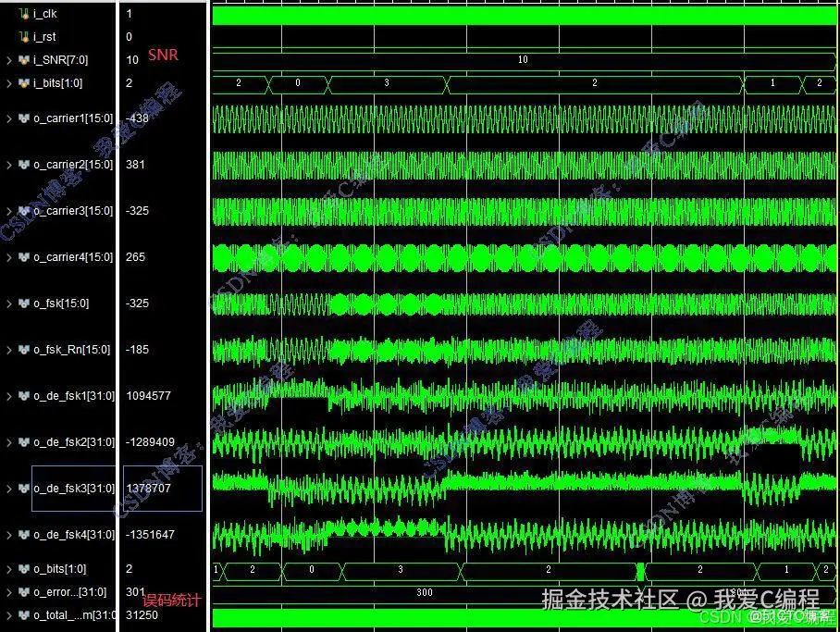This screenshot has width=840, height=632.
Task: Click the o_carrier2 bus icon
Action: tap(23, 165)
